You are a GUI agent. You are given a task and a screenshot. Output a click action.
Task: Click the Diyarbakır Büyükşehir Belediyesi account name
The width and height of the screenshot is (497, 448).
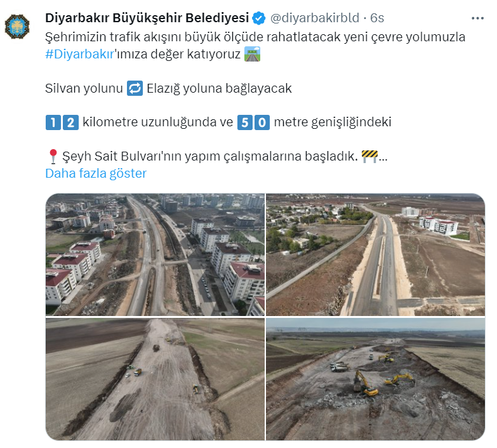click(x=147, y=18)
